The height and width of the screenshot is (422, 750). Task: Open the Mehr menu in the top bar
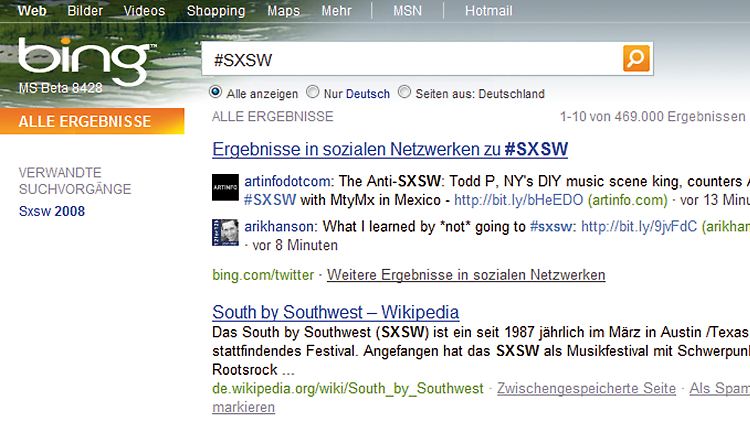(336, 11)
